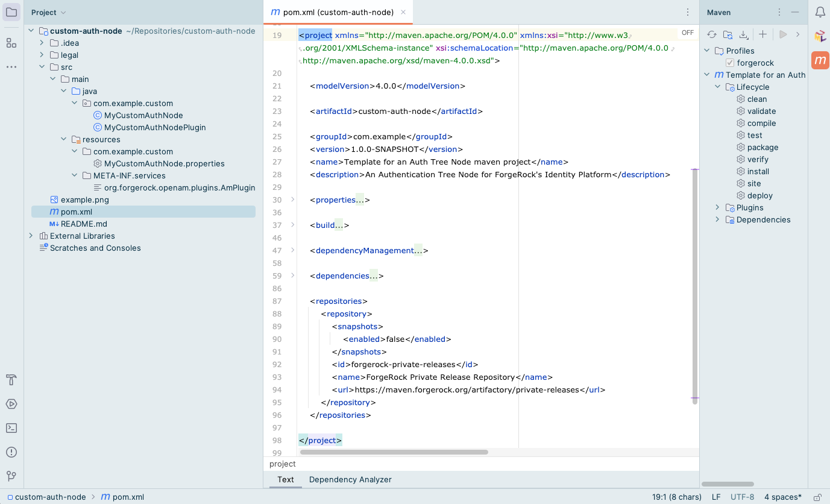Open the Build tool window with hammer icon
The image size is (830, 504).
(11, 380)
